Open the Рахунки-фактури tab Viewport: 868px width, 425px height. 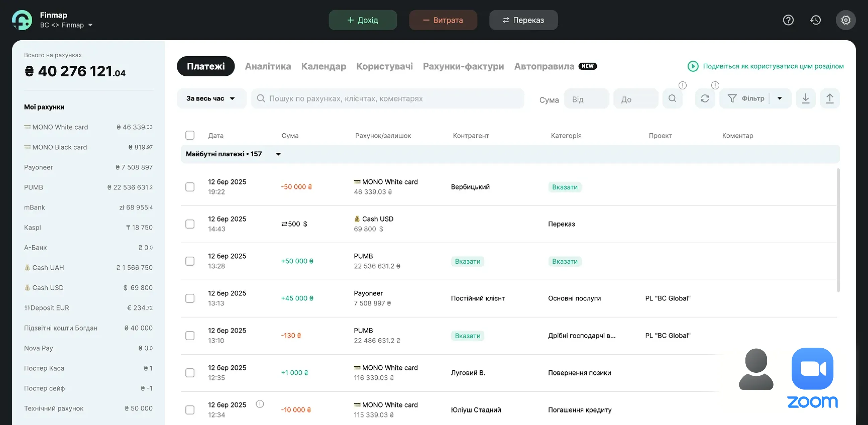[463, 66]
